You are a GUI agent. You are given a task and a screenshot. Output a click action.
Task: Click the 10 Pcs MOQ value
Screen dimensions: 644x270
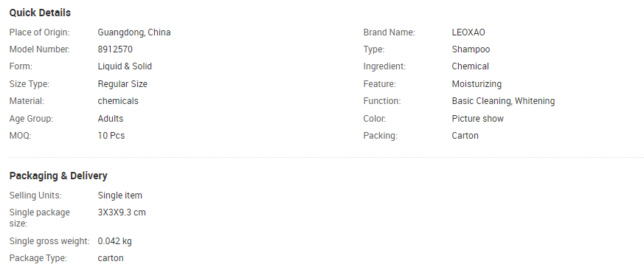111,136
